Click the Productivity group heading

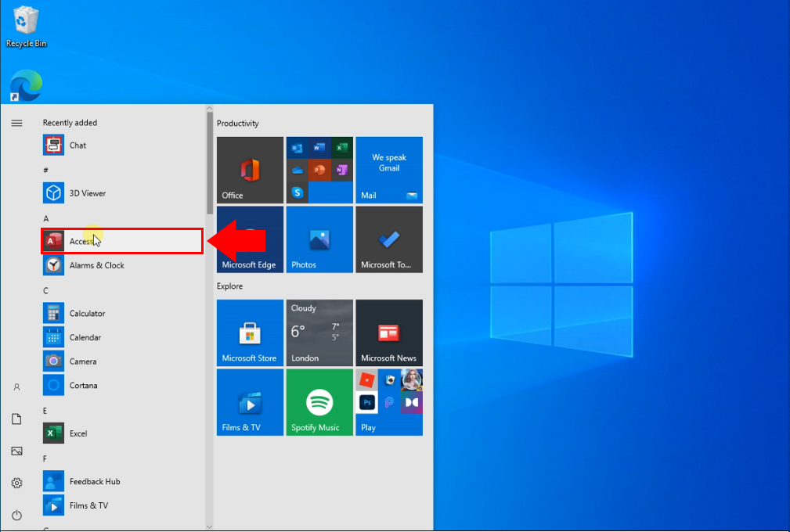click(x=238, y=124)
